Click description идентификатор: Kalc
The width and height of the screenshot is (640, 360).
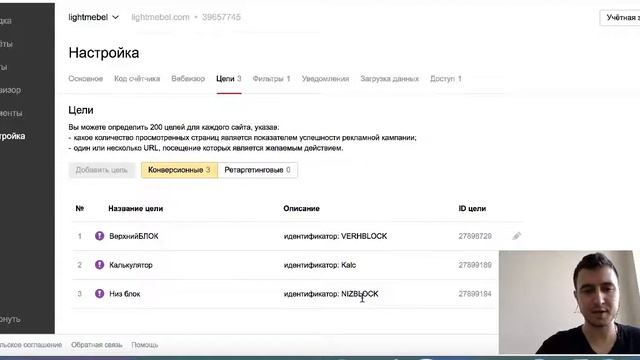click(320, 265)
